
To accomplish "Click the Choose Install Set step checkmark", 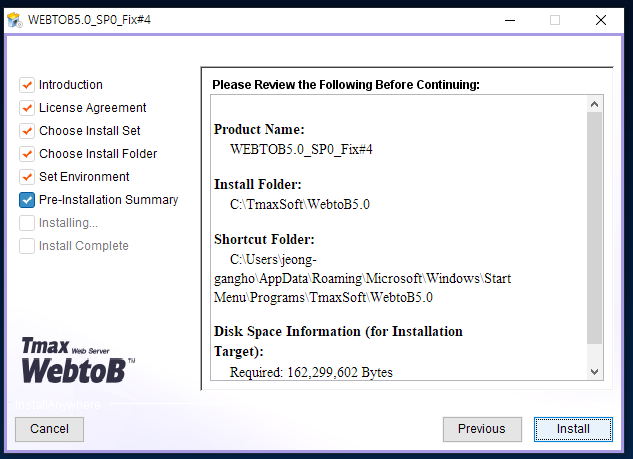I will click(x=27, y=131).
